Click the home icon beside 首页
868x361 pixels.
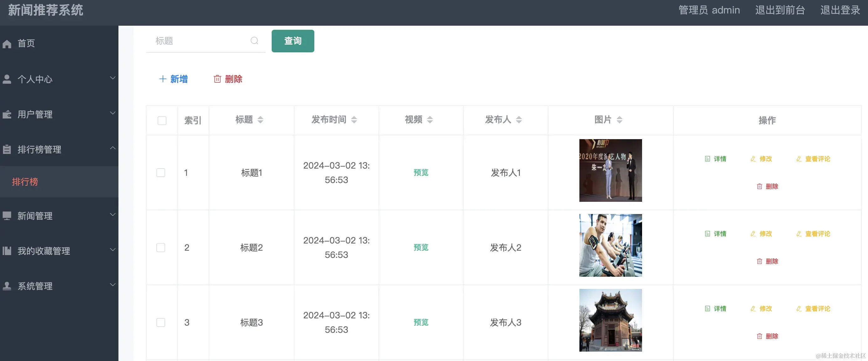click(x=7, y=44)
